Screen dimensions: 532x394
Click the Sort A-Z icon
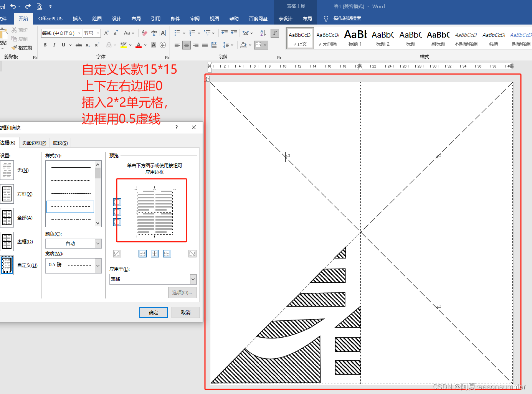[x=263, y=33]
